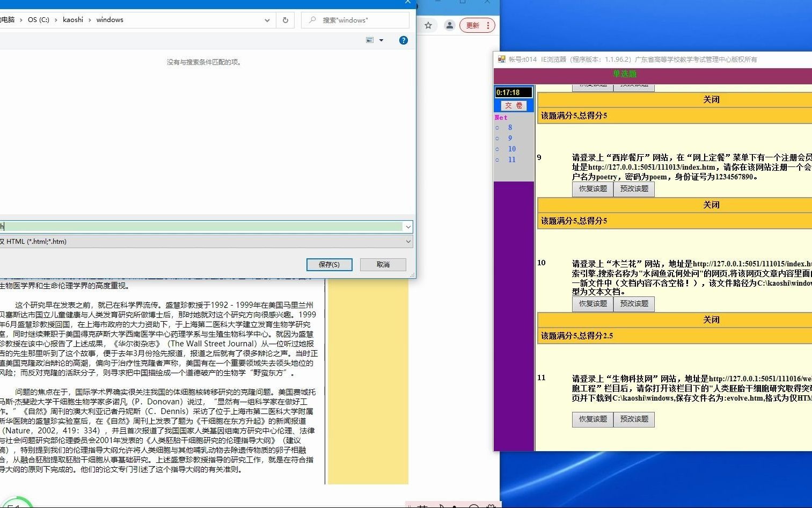
Task: Navigate to kaoshi folder in breadcrumb
Action: [x=73, y=19]
